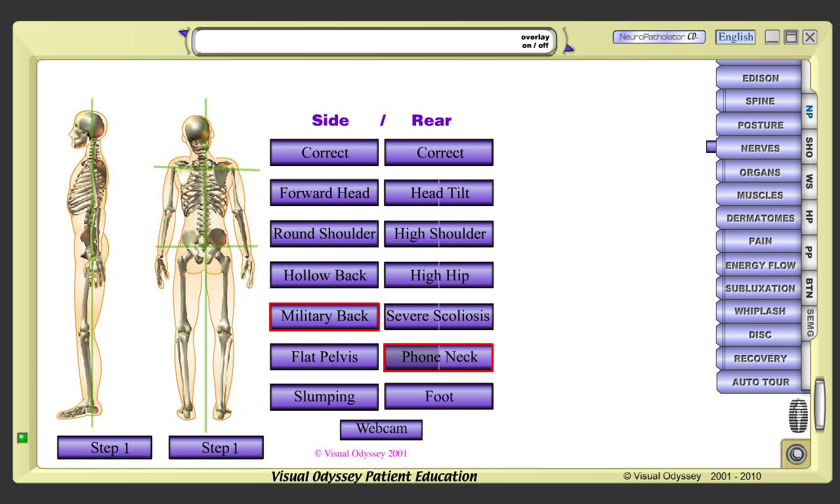Image resolution: width=840 pixels, height=504 pixels.
Task: Click the NeuroPatholator CD badge
Action: point(659,37)
